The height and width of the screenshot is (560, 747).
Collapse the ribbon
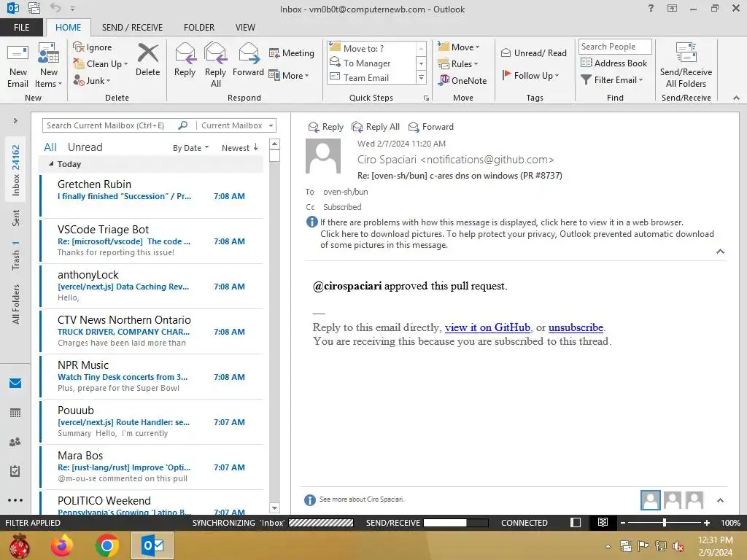point(736,98)
